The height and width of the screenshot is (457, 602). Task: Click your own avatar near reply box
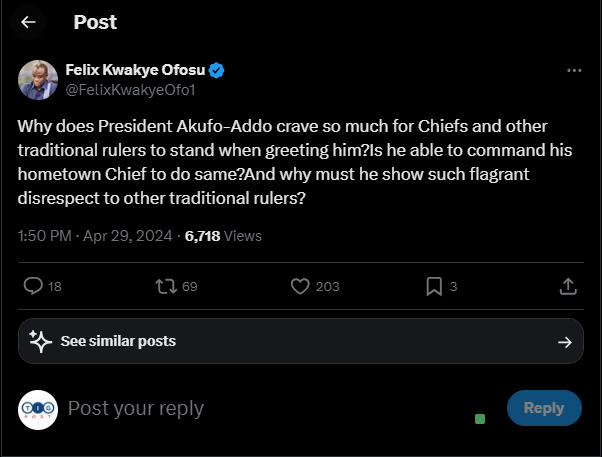[38, 409]
